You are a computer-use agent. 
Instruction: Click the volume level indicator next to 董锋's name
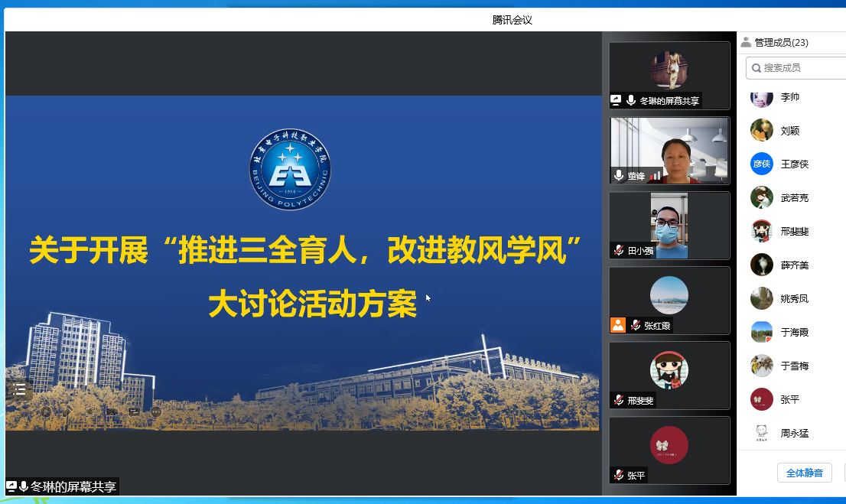point(656,176)
